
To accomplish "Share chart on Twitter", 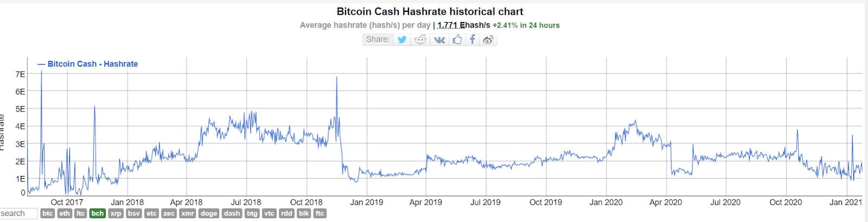I will pyautogui.click(x=402, y=40).
